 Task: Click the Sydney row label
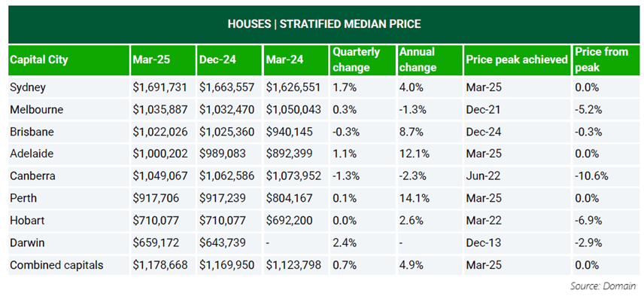(28, 87)
